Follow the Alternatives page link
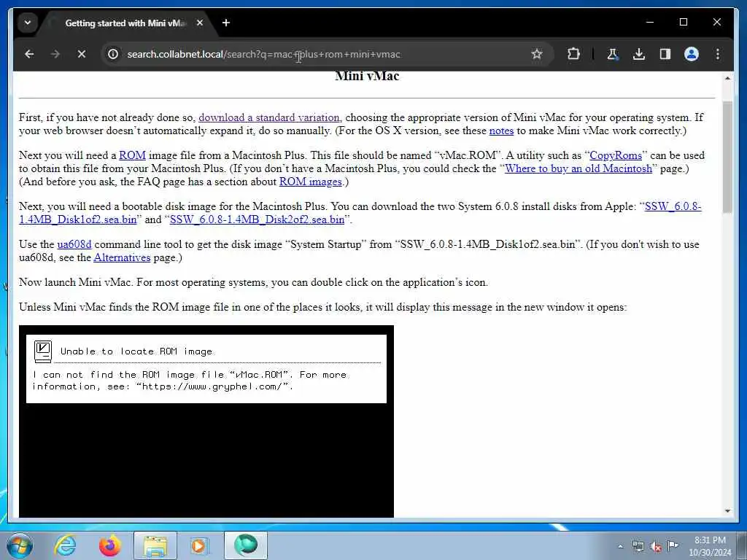This screenshot has width=747, height=560. point(122,257)
